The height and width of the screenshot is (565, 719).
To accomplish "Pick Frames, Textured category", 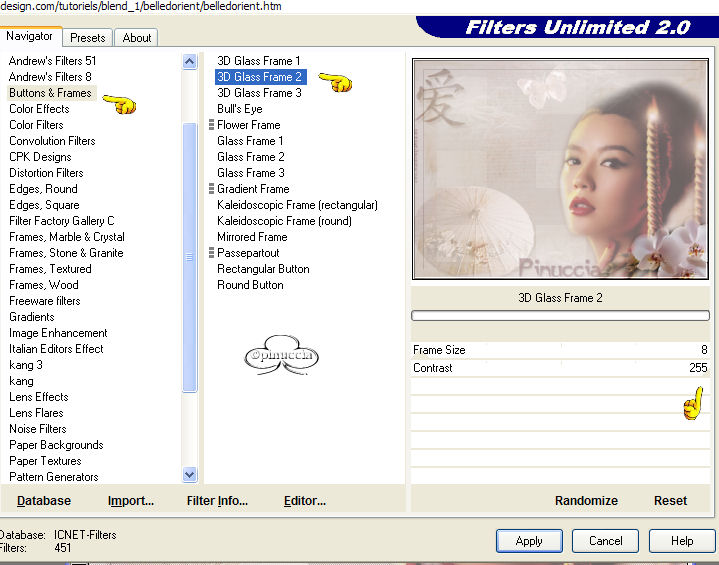I will [x=50, y=269].
